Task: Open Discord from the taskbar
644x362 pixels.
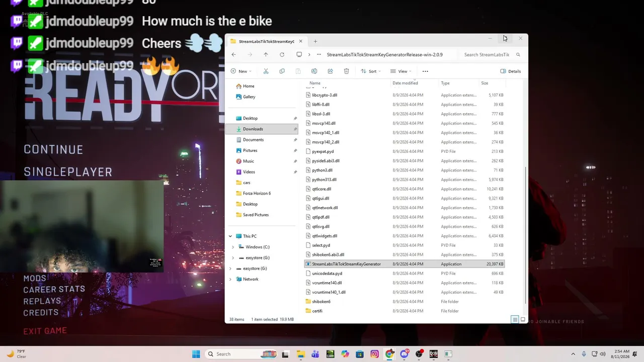Action: 404,354
